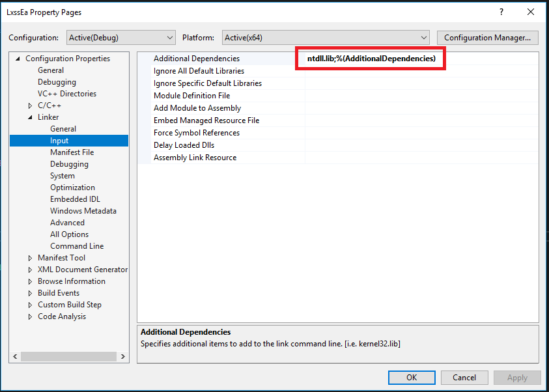Collapse the Linker tree node
Screen dimensions: 549x392
click(29, 117)
